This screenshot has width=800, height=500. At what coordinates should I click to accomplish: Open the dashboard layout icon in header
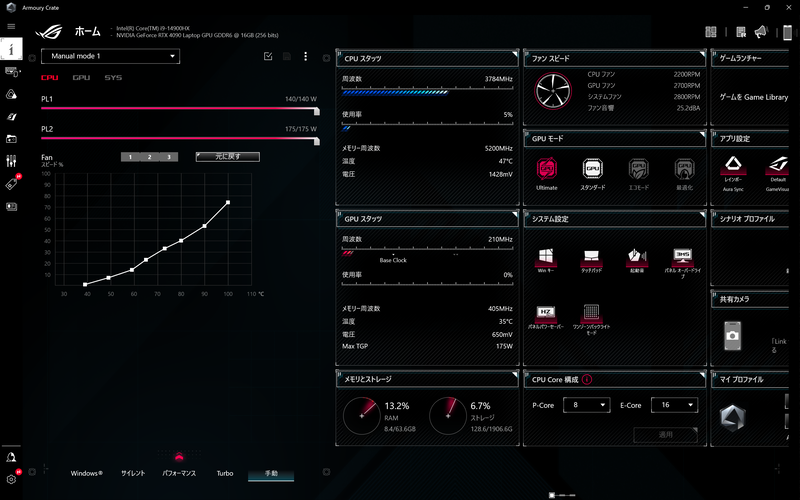(x=711, y=32)
